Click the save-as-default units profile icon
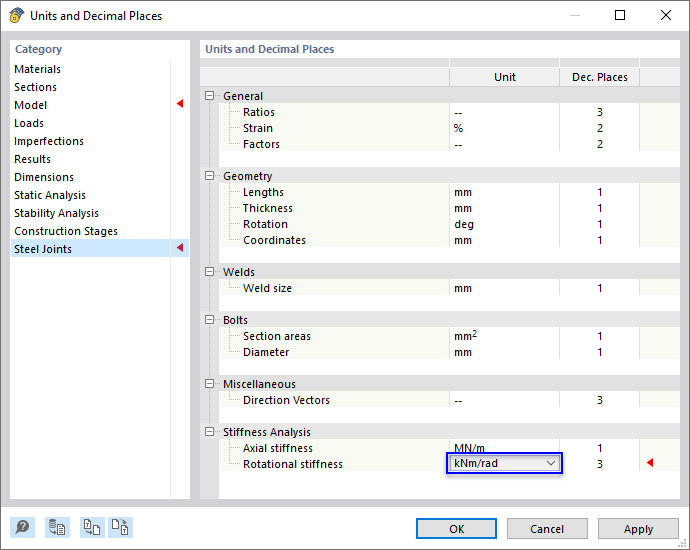 tap(57, 527)
